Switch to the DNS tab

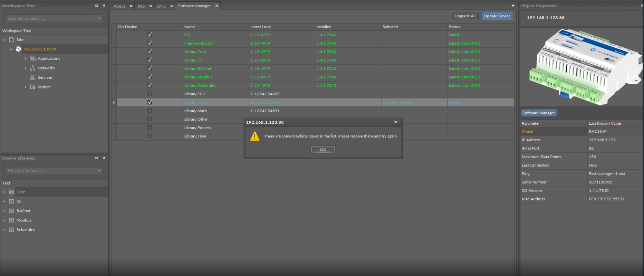pos(161,6)
